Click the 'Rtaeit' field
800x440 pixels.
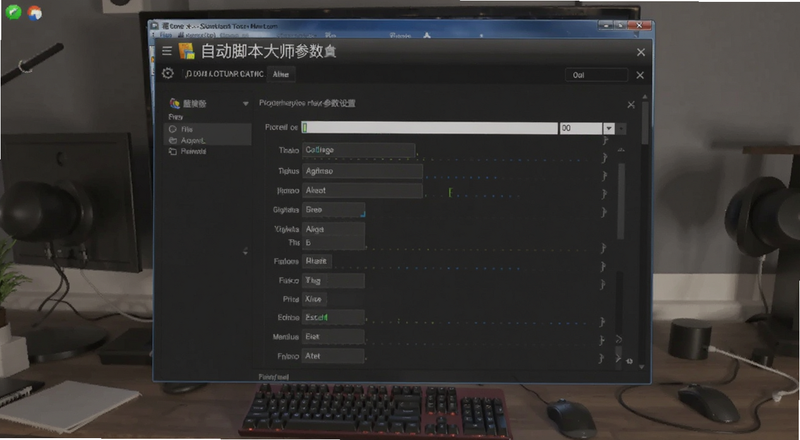coord(317,261)
